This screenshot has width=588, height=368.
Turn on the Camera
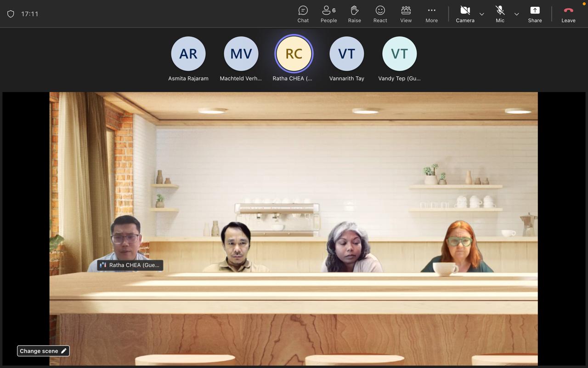465,14
